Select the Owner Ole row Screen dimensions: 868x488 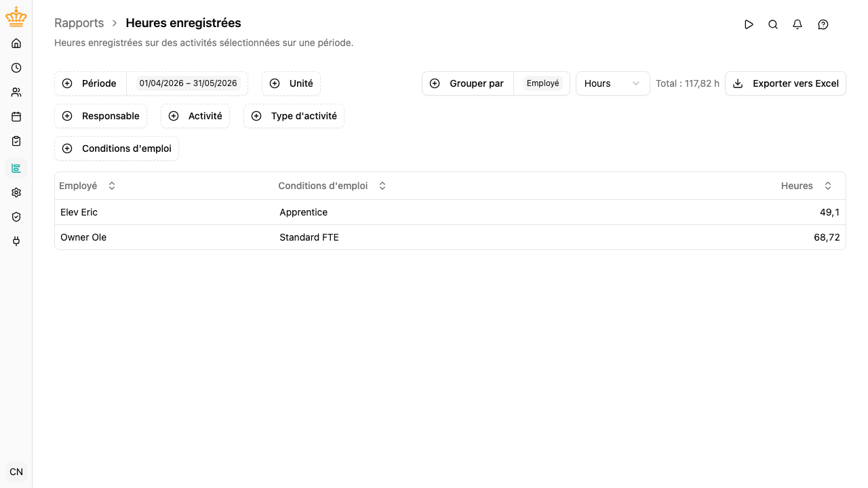[x=450, y=237]
